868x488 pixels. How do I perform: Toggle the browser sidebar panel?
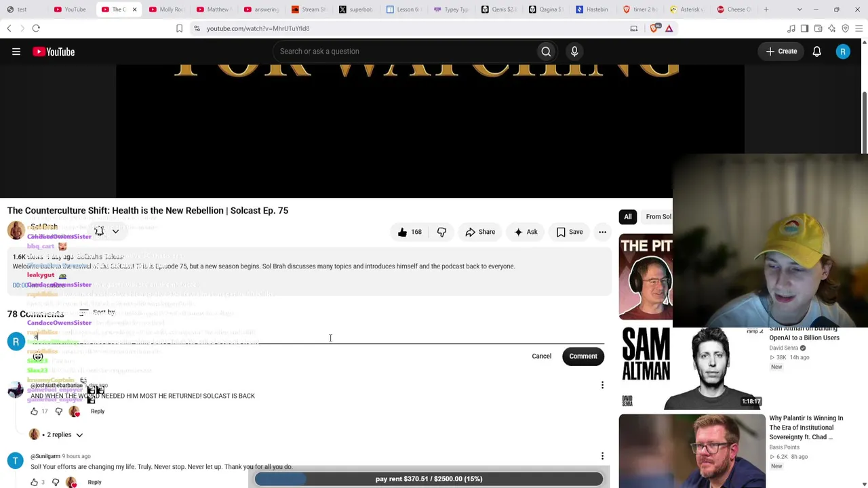point(804,28)
